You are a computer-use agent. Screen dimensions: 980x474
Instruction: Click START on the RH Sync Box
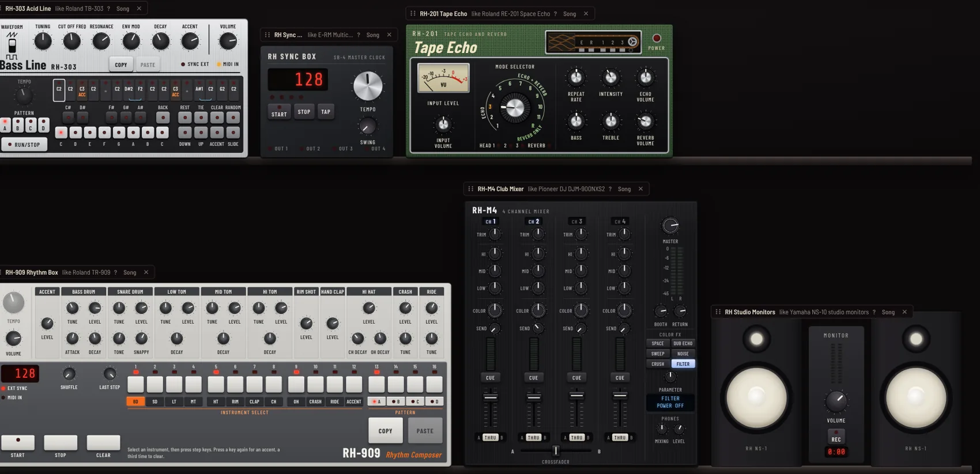click(x=279, y=112)
